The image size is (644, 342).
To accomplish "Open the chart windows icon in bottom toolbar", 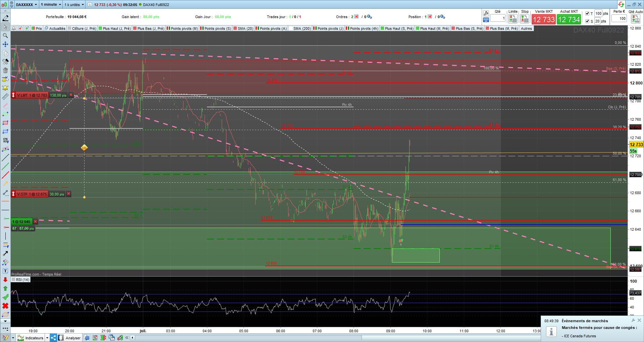I will point(112,338).
